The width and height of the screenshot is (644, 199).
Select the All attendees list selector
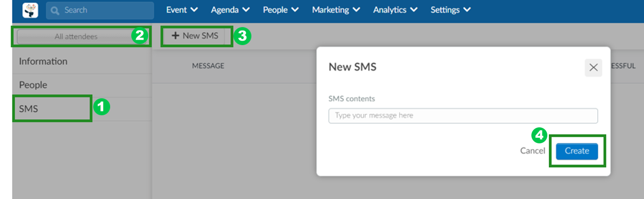pos(76,37)
